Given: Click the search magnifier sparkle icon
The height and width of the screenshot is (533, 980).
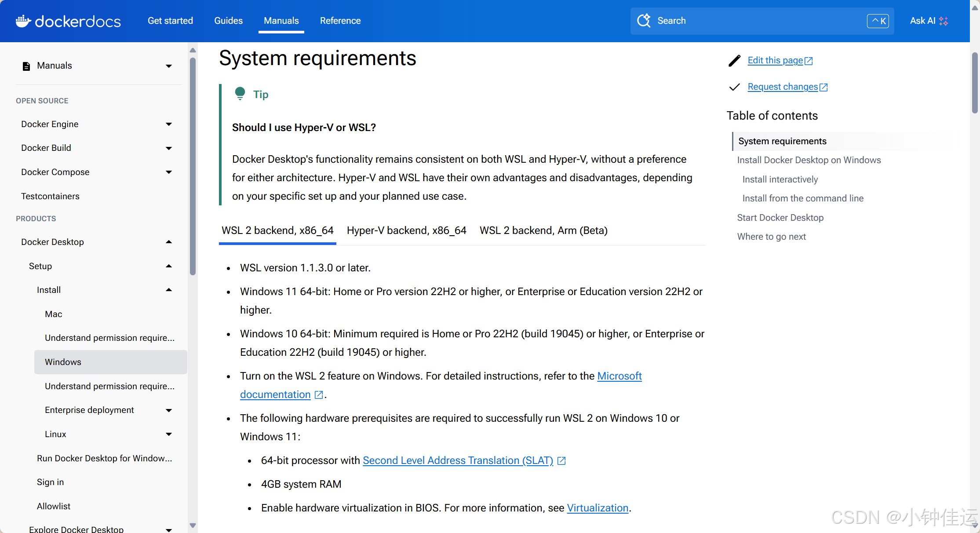Looking at the screenshot, I should click(x=644, y=21).
